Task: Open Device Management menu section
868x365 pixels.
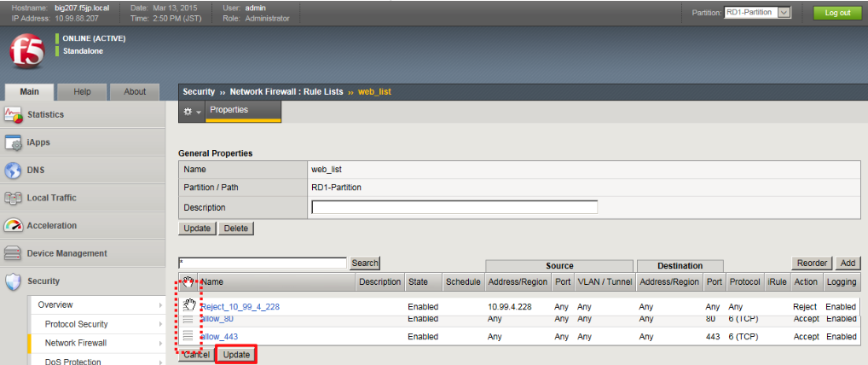Action: pyautogui.click(x=83, y=253)
